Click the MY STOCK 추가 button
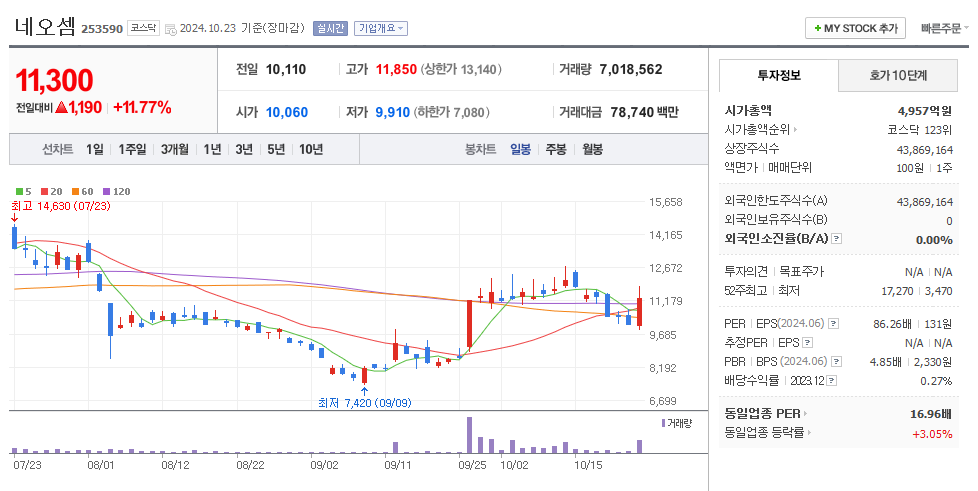This screenshot has width=978, height=491. tap(855, 28)
